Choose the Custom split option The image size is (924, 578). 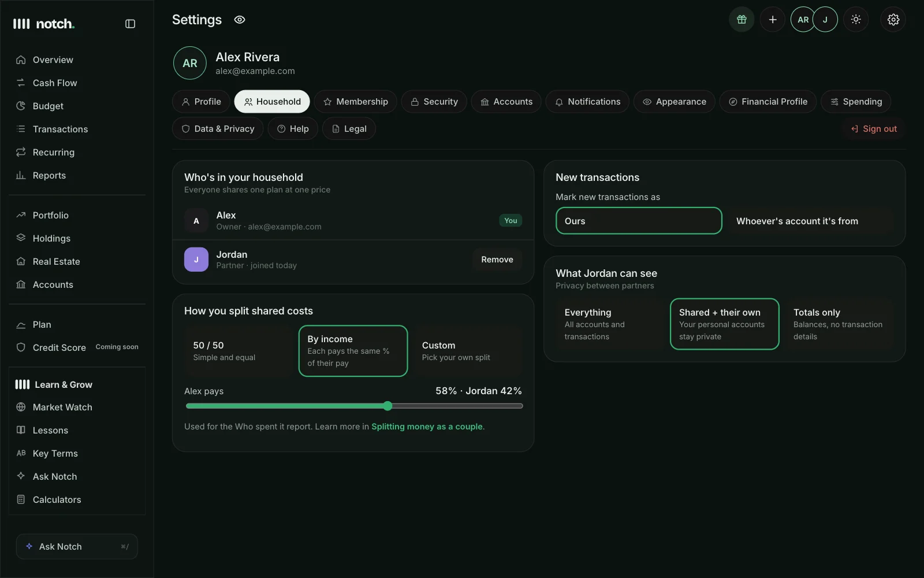pyautogui.click(x=468, y=351)
